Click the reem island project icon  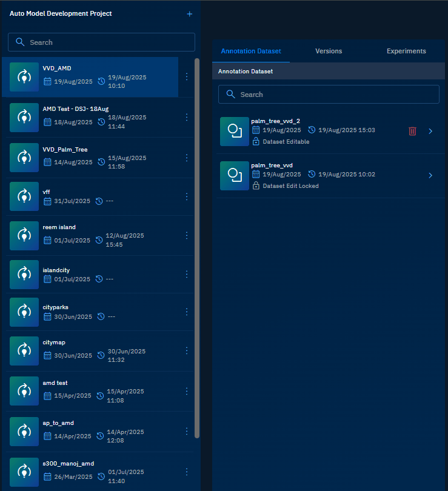(24, 236)
